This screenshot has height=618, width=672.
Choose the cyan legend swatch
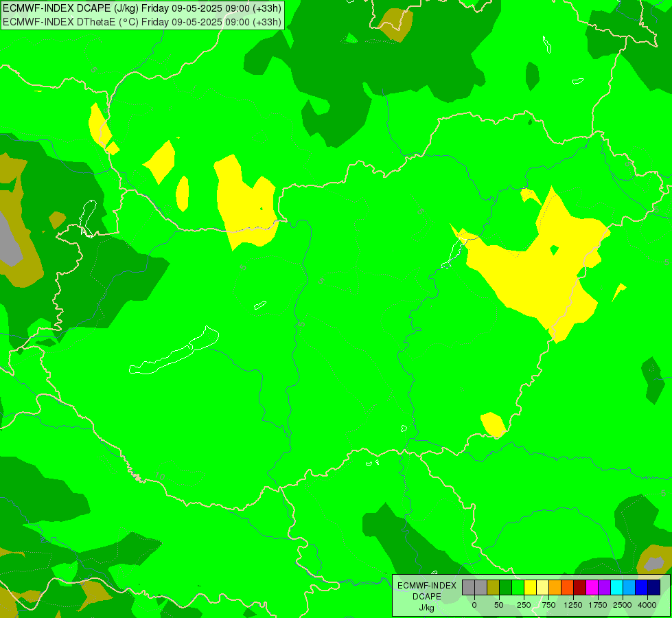click(x=618, y=587)
